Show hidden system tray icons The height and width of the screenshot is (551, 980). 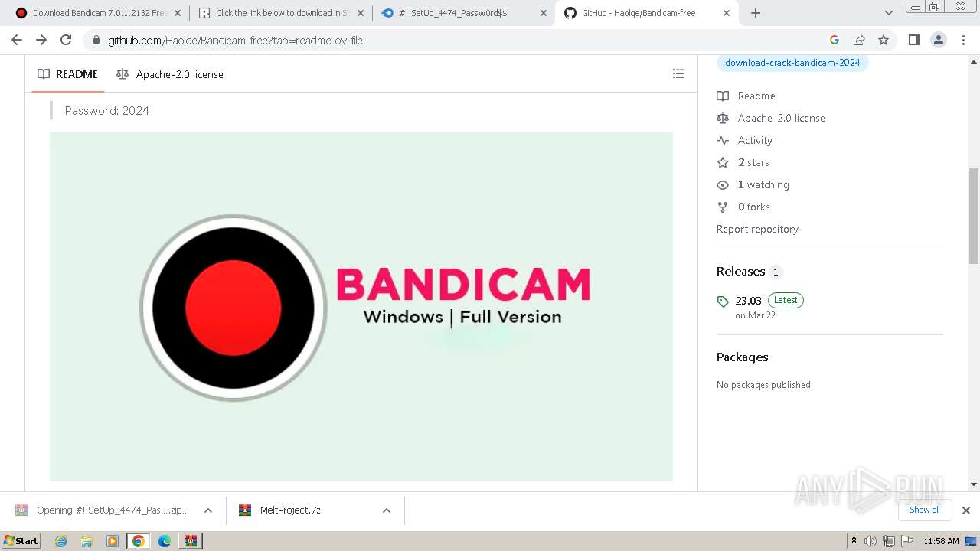[x=854, y=541]
